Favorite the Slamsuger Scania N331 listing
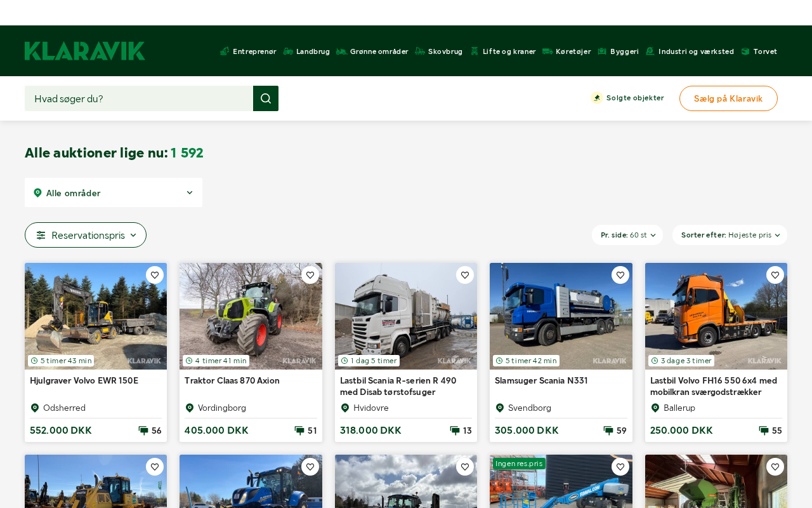The width and height of the screenshot is (812, 508). coord(620,275)
